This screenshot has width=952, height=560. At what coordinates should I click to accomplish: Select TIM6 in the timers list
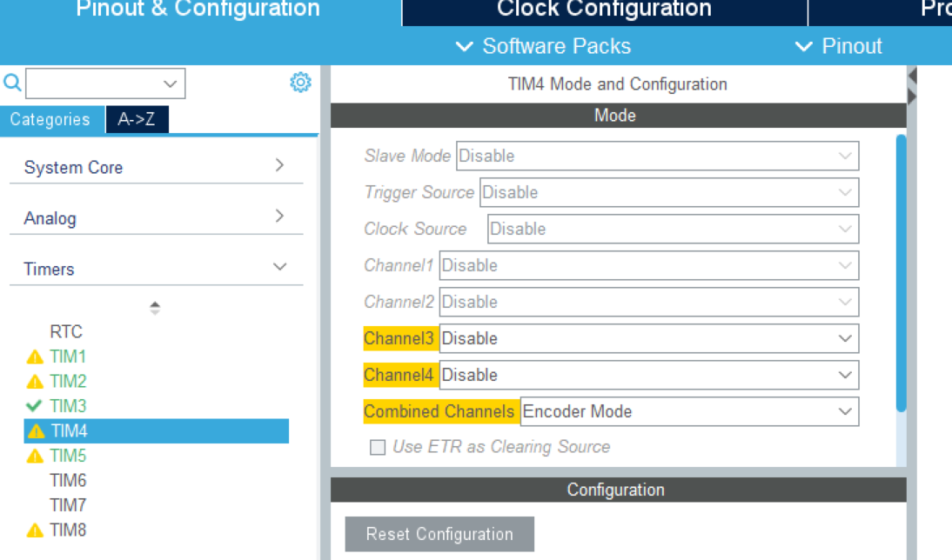(68, 481)
